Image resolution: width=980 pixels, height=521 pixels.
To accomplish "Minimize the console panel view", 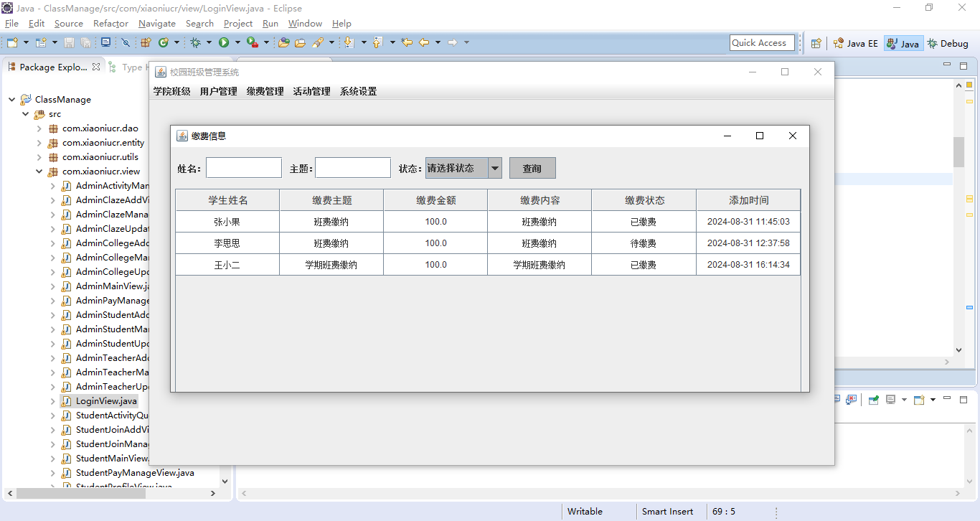I will click(947, 398).
